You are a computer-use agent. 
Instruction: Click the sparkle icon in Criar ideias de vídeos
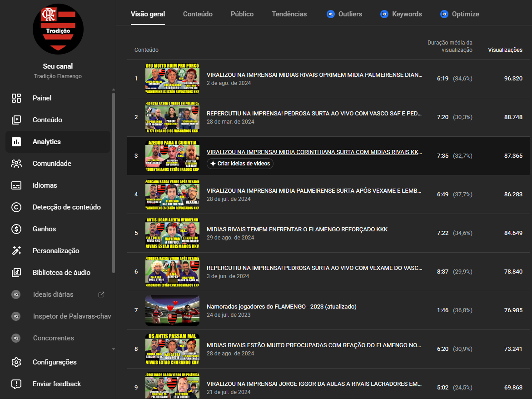click(213, 164)
